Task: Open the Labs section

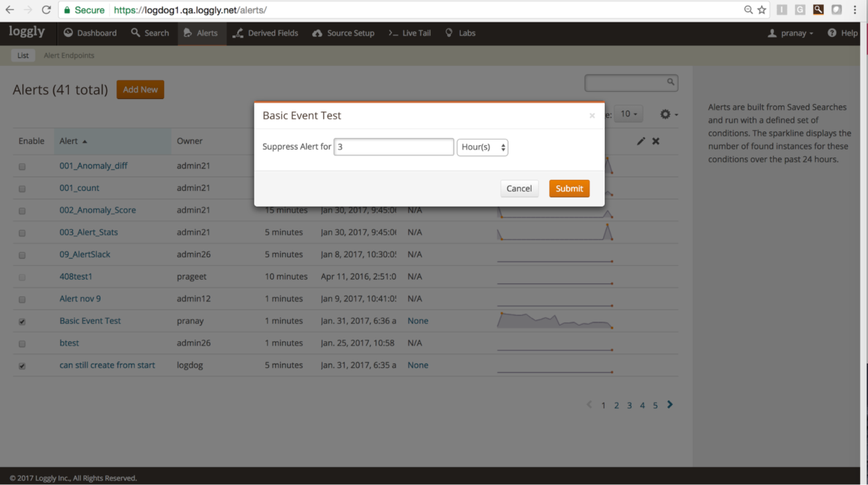Action: tap(460, 33)
